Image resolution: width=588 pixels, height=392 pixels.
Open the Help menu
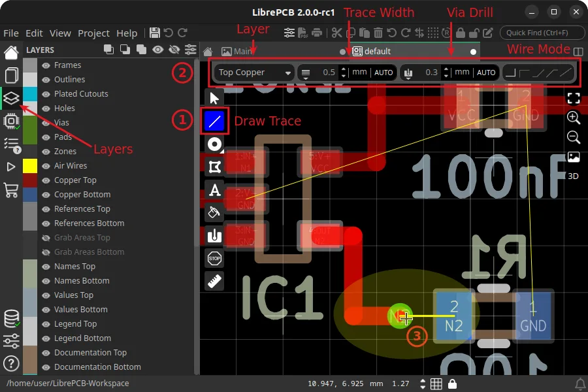[x=127, y=33]
